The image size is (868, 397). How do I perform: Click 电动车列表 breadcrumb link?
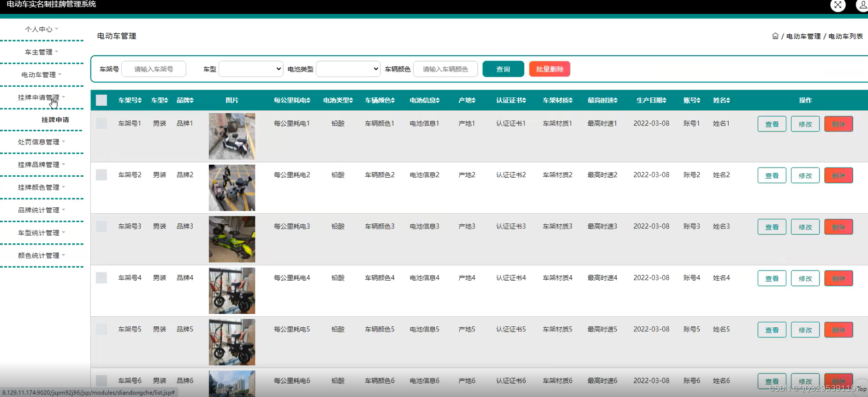click(845, 36)
